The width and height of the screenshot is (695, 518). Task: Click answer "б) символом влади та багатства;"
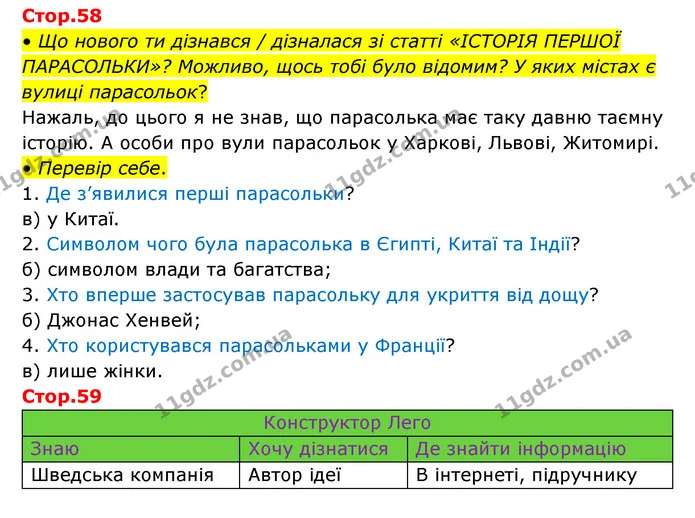tap(176, 269)
